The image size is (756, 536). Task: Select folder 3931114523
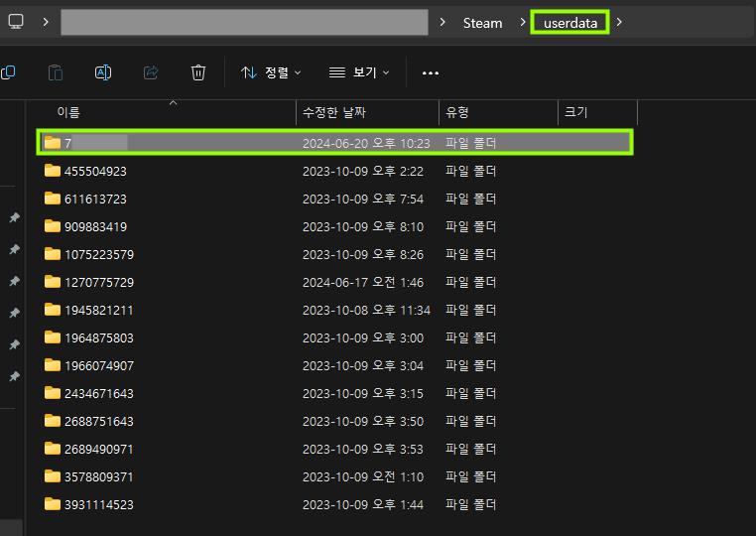click(x=99, y=504)
